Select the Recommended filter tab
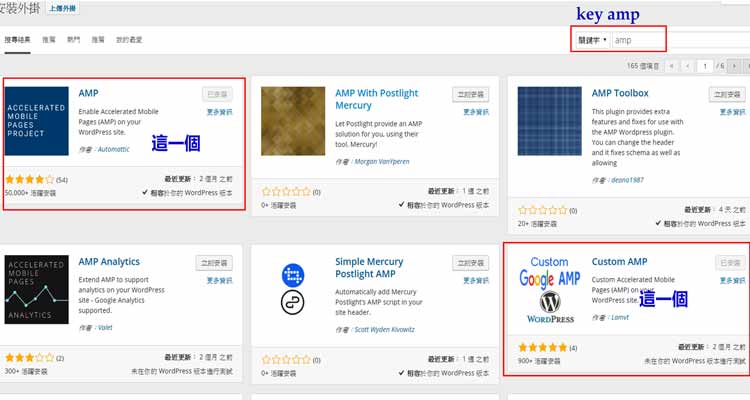Screen dimensions: 750x400 pyautogui.click(x=98, y=40)
